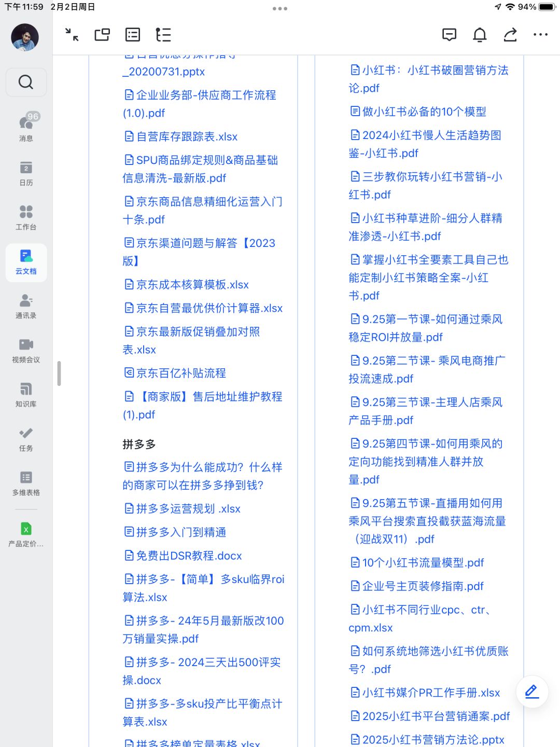Open 如何系统地筛选小红书优质账号？.pdf
Viewport: 560px width, 747px height.
[429, 660]
